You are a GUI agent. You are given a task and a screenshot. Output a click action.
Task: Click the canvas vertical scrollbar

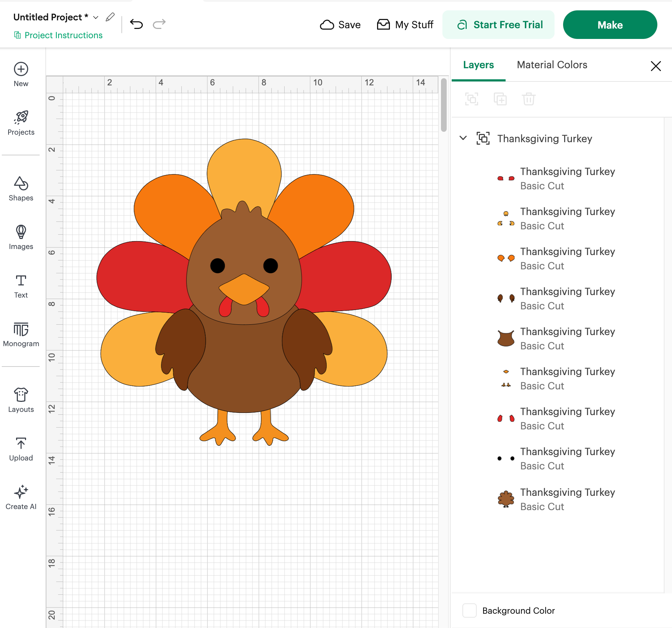point(444,105)
